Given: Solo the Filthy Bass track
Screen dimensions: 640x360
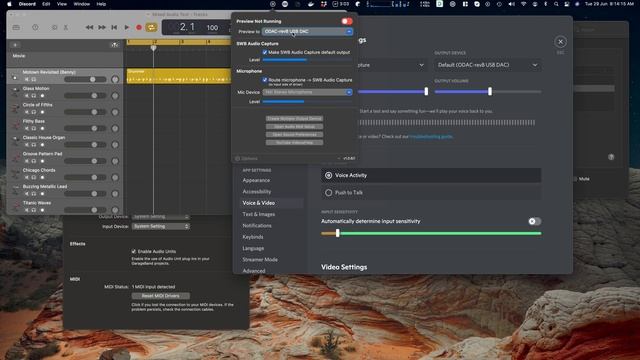Looking at the screenshot, I should point(34,128).
